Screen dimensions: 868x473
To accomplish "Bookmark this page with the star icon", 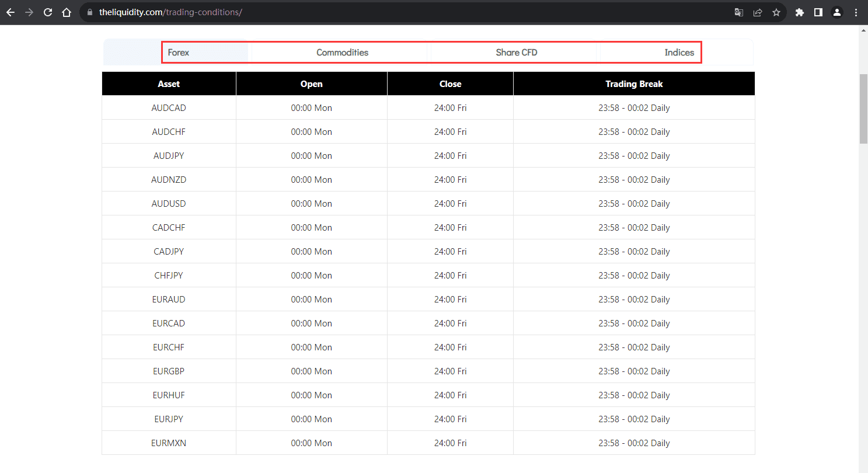I will click(x=776, y=12).
